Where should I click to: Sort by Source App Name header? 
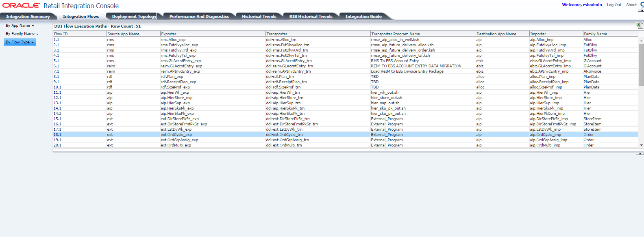click(x=133, y=34)
